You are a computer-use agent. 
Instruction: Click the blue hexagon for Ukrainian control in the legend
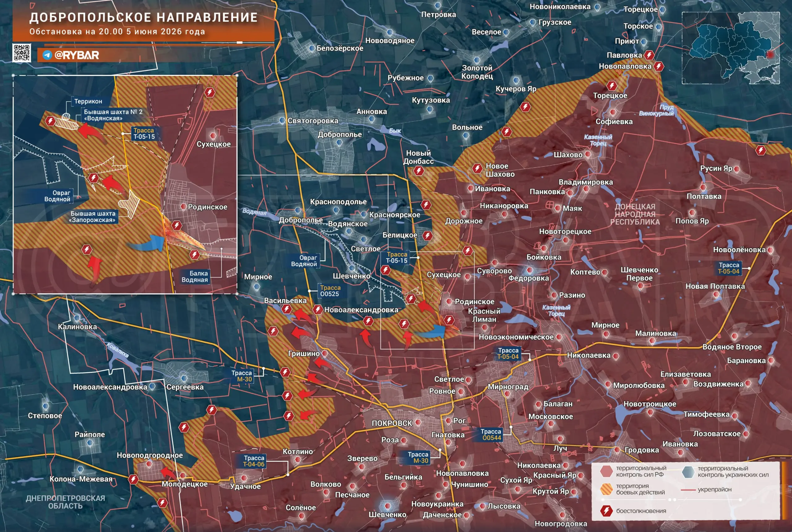pos(688,471)
